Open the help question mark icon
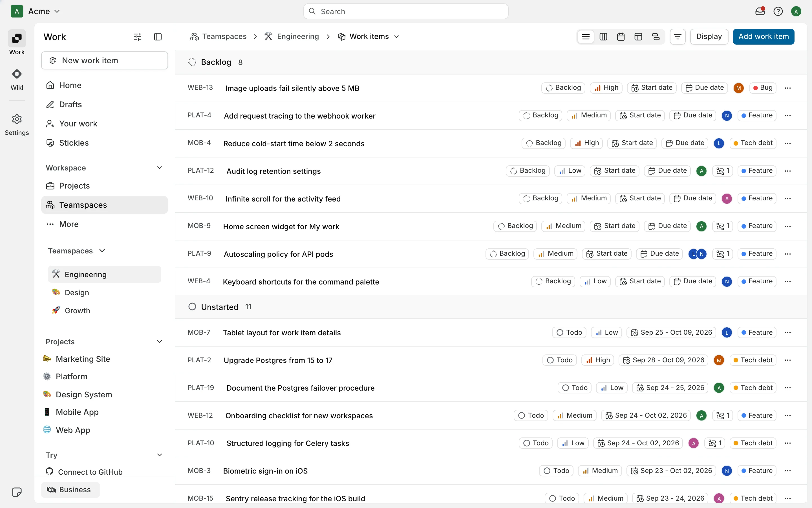 [778, 11]
